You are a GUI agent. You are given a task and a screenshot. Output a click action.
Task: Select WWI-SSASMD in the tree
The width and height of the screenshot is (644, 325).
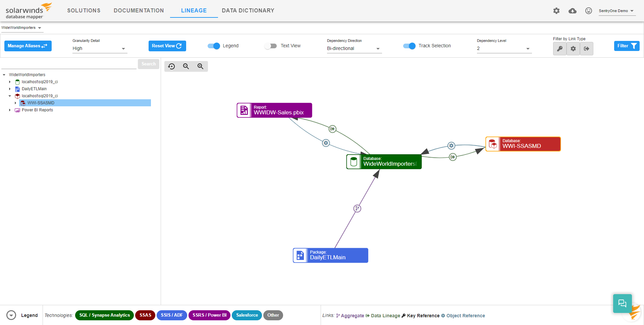[x=41, y=103]
